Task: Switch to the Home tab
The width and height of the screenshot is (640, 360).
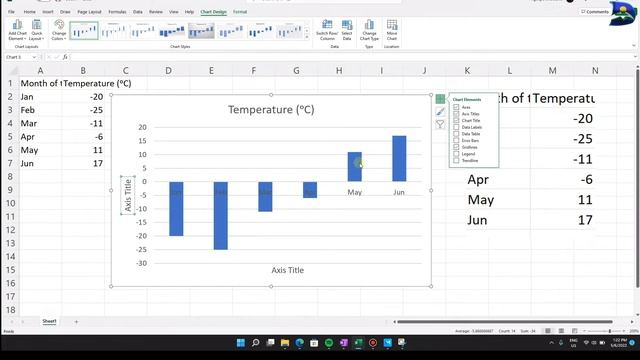Action: 29,12
